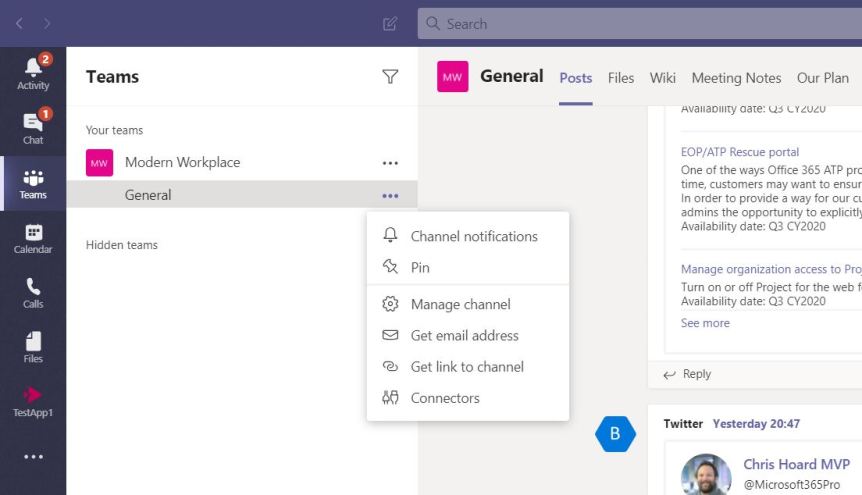
Task: Expand the Hidden teams section
Action: coord(122,245)
